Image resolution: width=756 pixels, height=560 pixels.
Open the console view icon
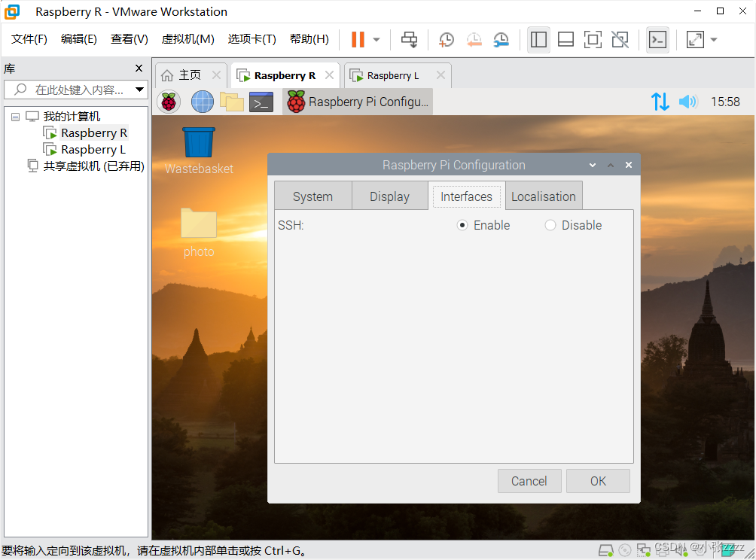click(657, 40)
